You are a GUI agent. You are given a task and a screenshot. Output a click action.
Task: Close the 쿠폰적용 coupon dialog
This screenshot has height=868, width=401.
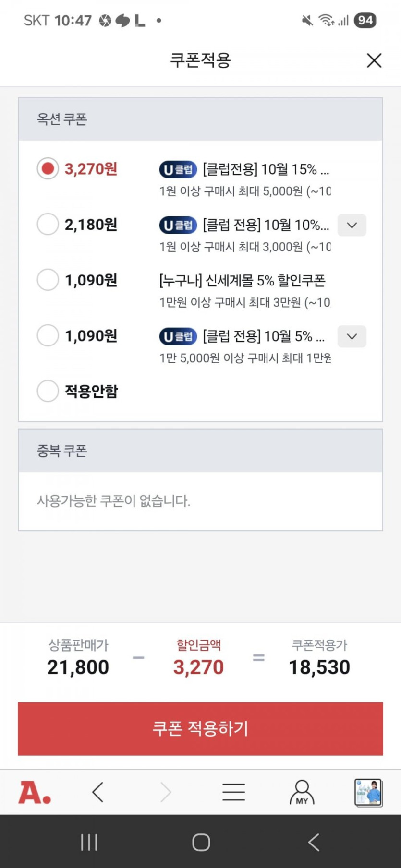coord(374,60)
